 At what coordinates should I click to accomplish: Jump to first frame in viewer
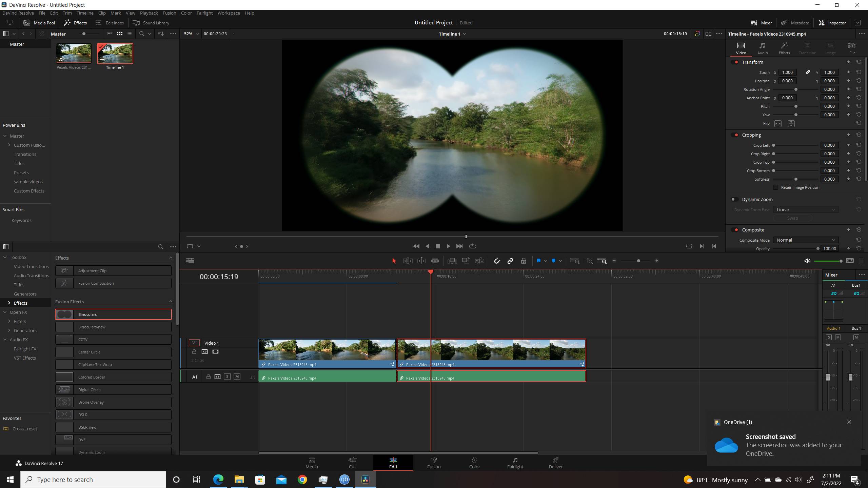416,246
